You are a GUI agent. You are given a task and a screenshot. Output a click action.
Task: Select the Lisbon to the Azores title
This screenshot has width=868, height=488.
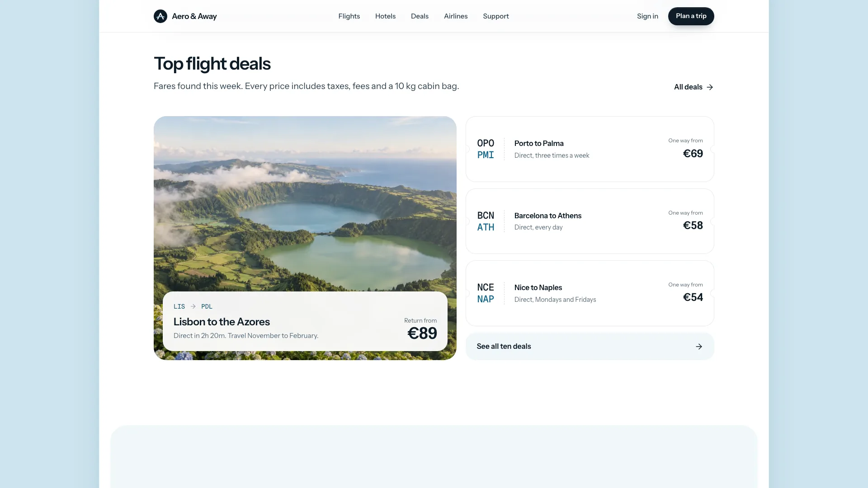click(222, 322)
